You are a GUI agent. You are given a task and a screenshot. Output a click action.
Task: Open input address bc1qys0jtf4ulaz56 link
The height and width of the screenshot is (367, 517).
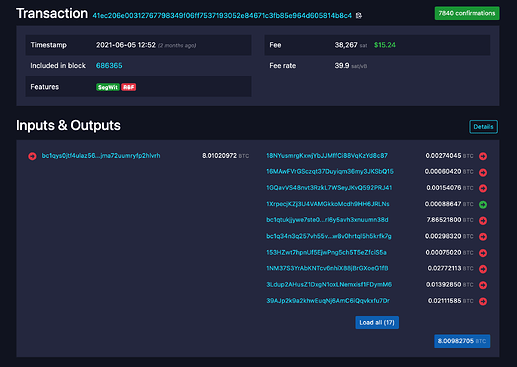click(101, 156)
